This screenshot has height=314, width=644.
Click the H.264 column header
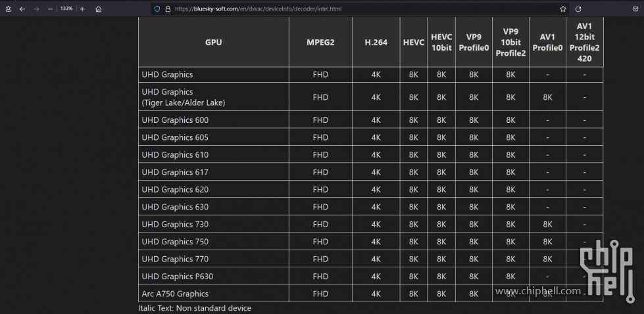point(376,42)
